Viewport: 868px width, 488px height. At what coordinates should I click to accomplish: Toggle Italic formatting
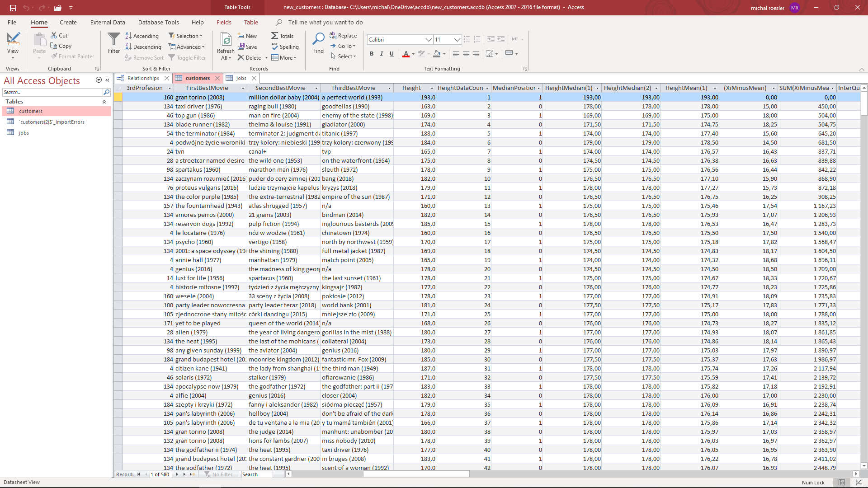pos(382,54)
